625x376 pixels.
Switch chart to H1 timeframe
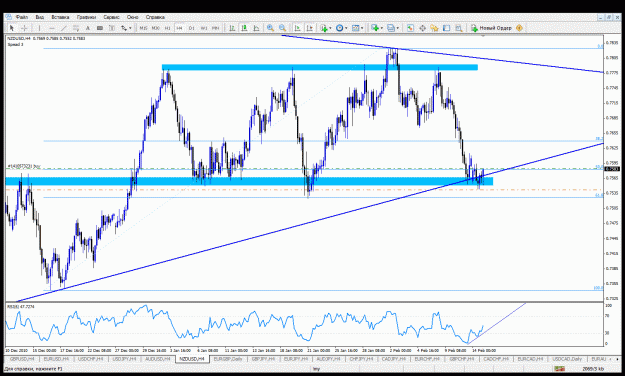[x=167, y=28]
